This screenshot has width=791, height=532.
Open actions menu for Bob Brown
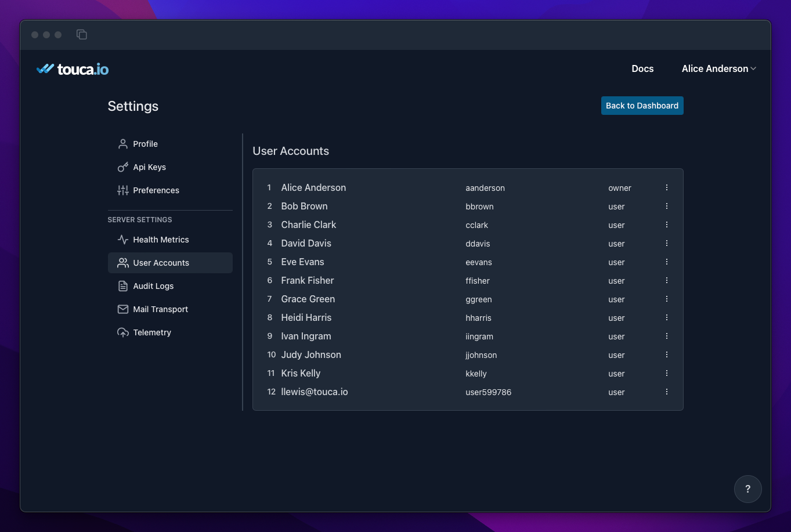(x=667, y=206)
